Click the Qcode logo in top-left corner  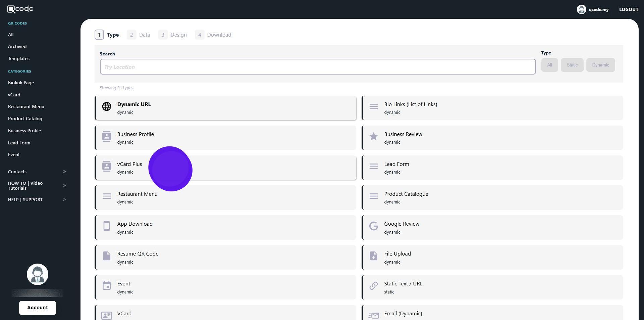click(20, 9)
